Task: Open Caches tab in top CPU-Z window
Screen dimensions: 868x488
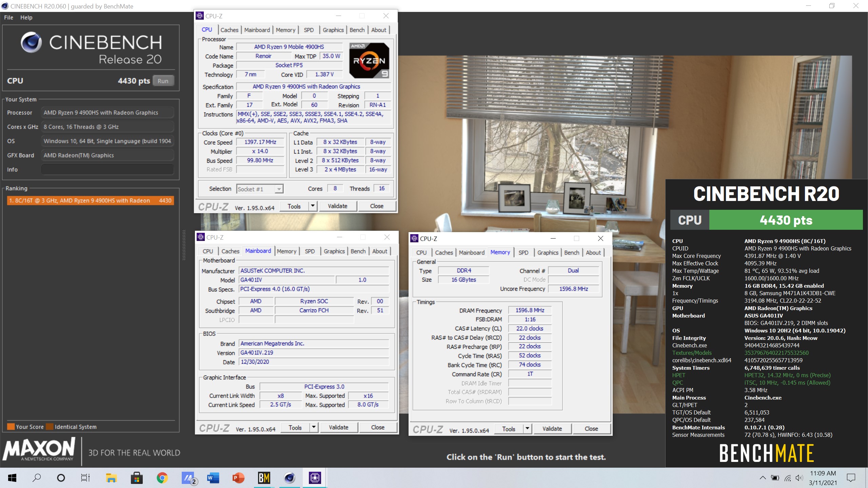Action: point(229,30)
